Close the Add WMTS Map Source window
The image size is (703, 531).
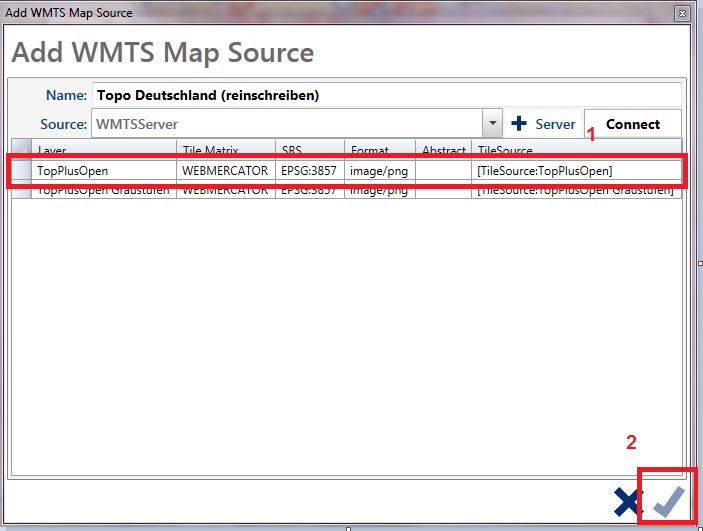point(681,13)
